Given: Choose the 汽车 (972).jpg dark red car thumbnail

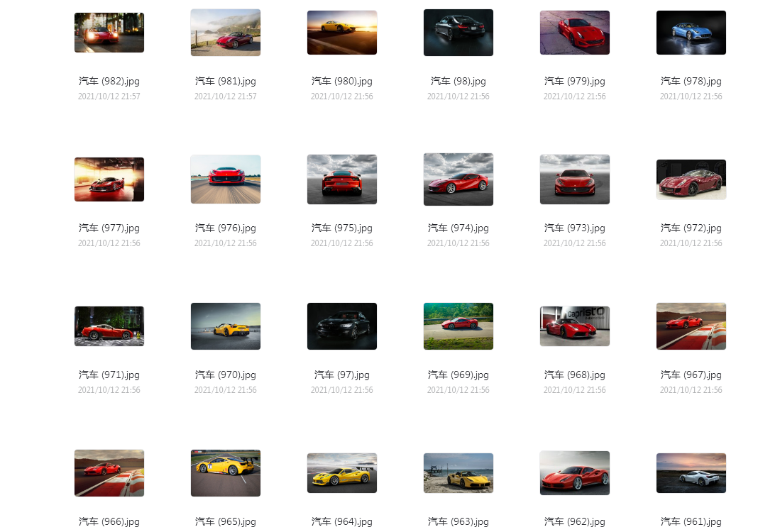Looking at the screenshot, I should [x=691, y=179].
